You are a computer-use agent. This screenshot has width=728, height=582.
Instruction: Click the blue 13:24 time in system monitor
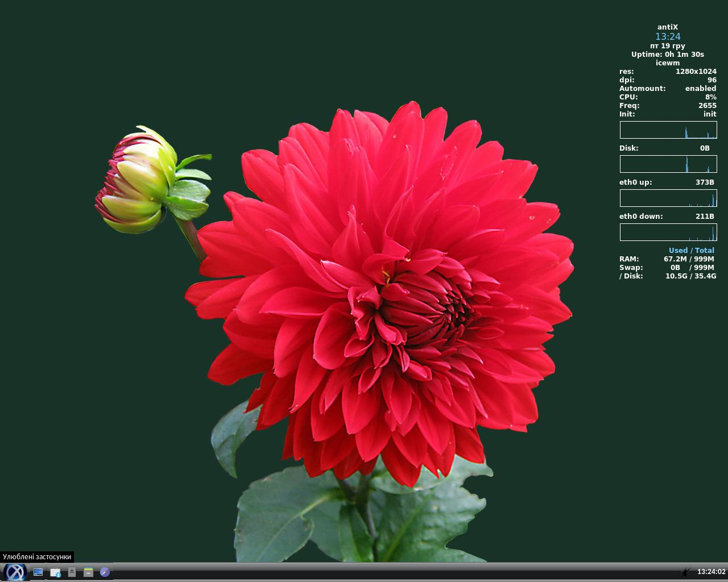pos(668,36)
